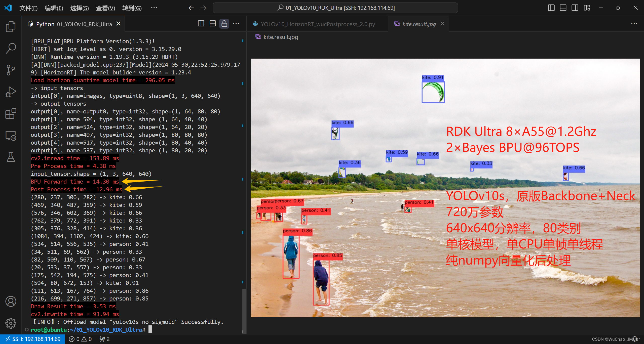Open the Explorer view in activity bar
The height and width of the screenshot is (344, 644).
(x=11, y=27)
